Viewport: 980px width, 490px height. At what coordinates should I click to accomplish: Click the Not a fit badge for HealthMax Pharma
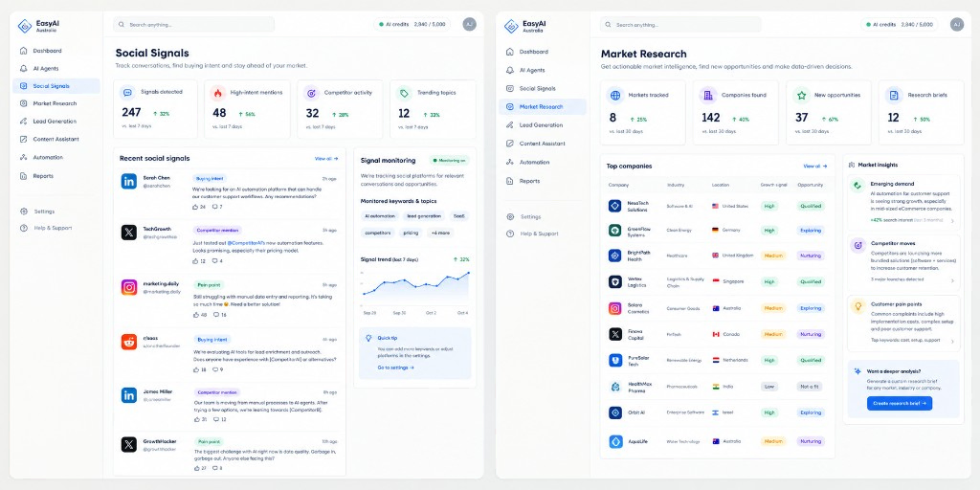click(x=811, y=387)
